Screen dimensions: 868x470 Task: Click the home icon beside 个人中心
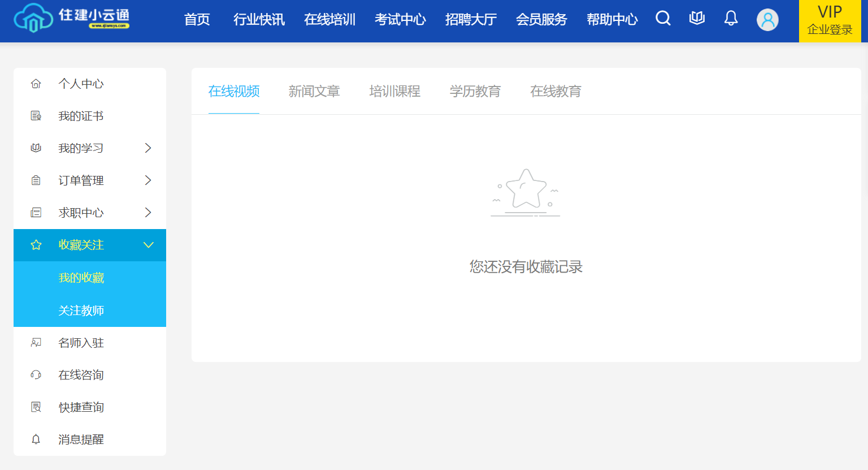tap(36, 84)
